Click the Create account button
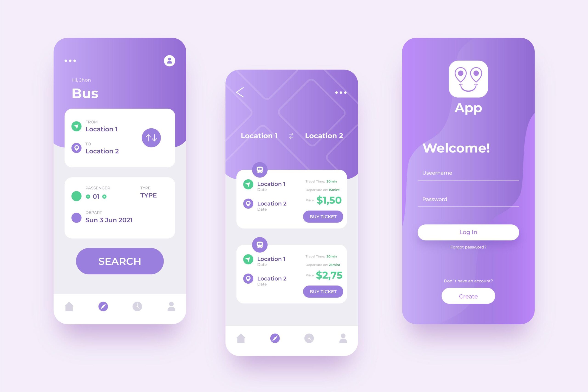The height and width of the screenshot is (392, 588). tap(469, 297)
